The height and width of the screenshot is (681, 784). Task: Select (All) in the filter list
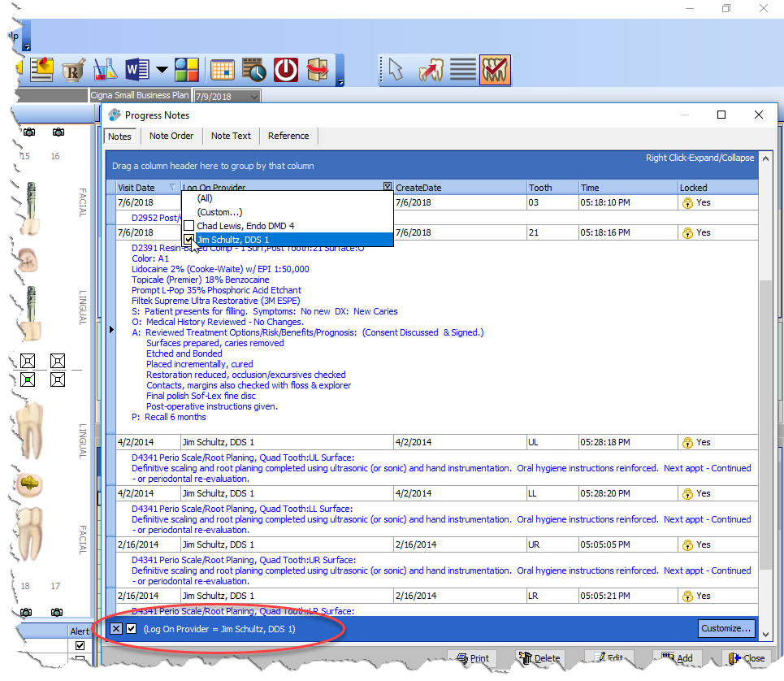coord(205,198)
